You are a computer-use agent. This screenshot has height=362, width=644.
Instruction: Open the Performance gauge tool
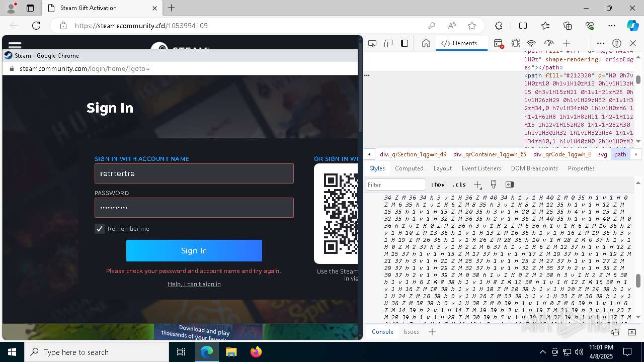click(548, 44)
